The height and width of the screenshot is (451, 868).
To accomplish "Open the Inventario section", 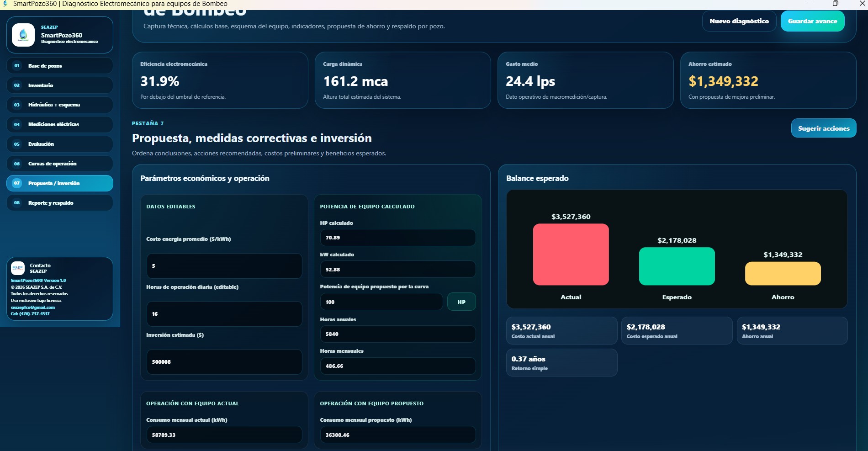I will click(60, 85).
